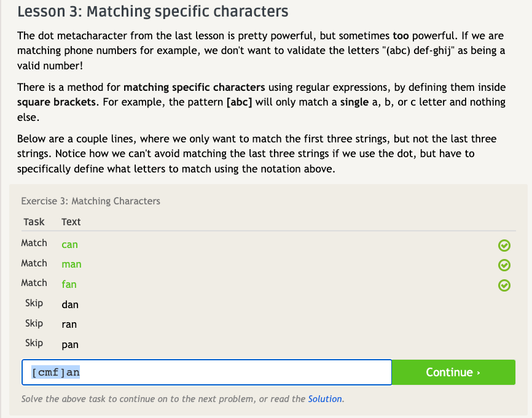
Task: Open the Solution link
Action: click(325, 399)
